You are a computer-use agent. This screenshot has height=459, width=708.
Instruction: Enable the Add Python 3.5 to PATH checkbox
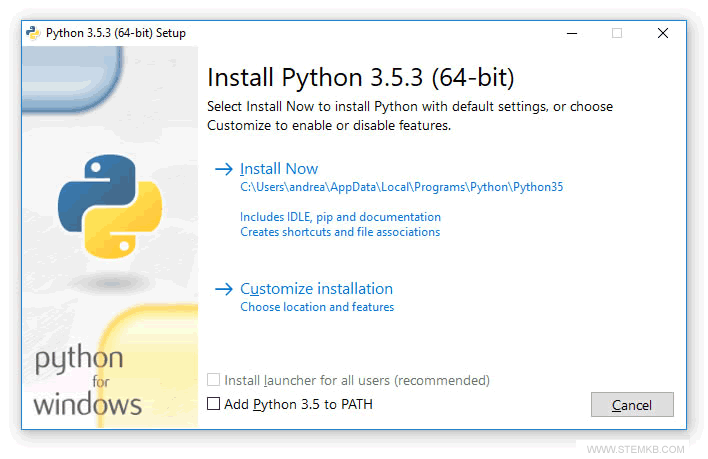click(x=214, y=403)
